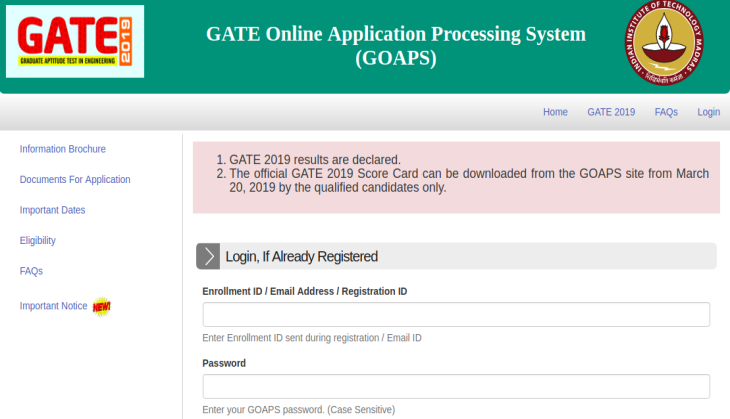The width and height of the screenshot is (730, 419).
Task: Expand the Login, If Already Registered arrow
Action: coord(208,256)
